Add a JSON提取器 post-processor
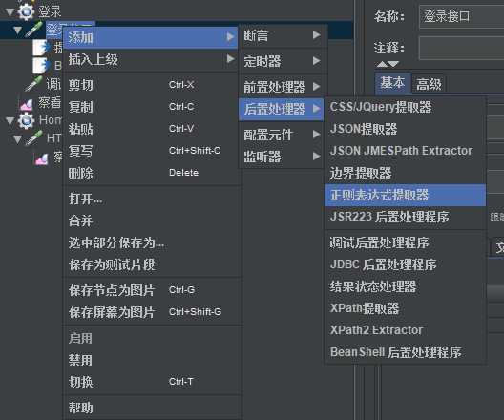 (x=405, y=129)
